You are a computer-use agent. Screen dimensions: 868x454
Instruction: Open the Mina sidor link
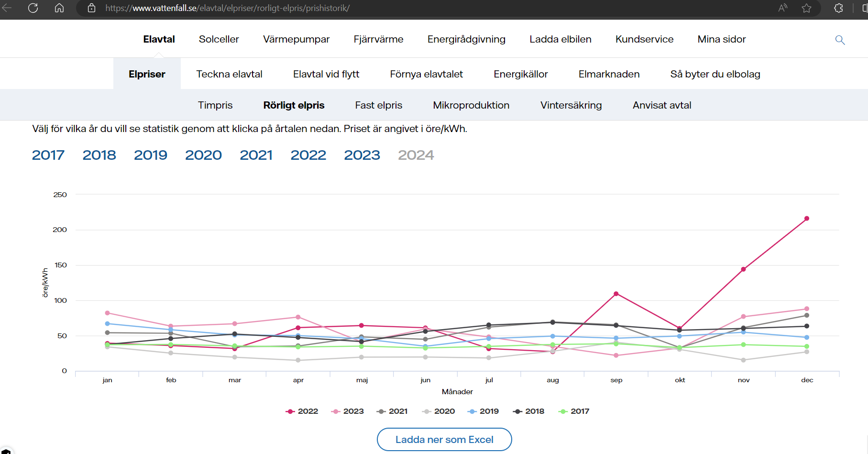pyautogui.click(x=722, y=39)
